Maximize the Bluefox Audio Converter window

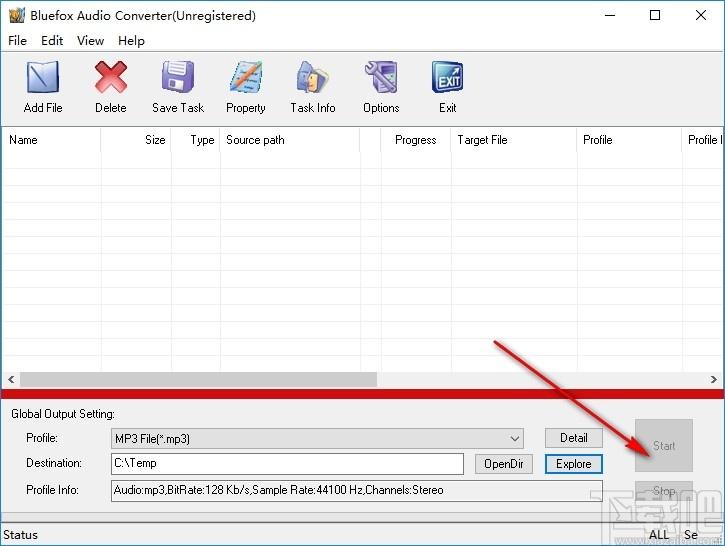(x=655, y=15)
